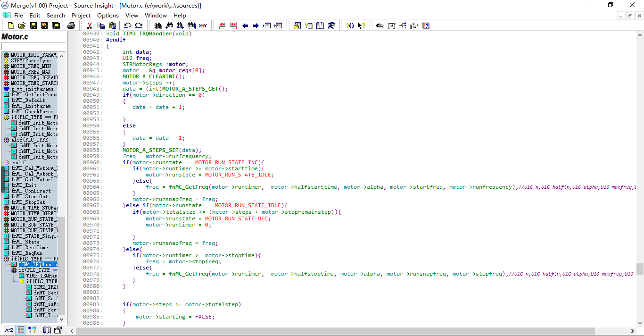Click the Cut scissors icon
Image resolution: width=644 pixels, height=336 pixels.
tap(90, 25)
